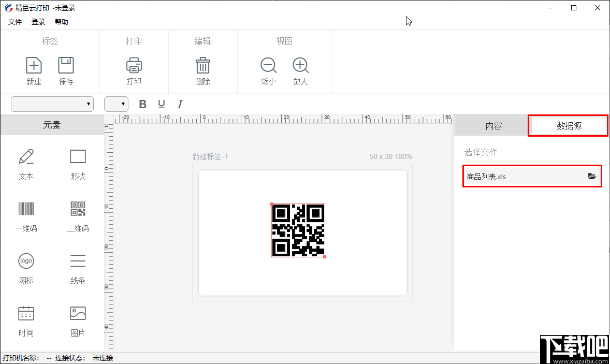Toggle underline formatting
Viewport: 610px width, 364px height.
tap(161, 104)
